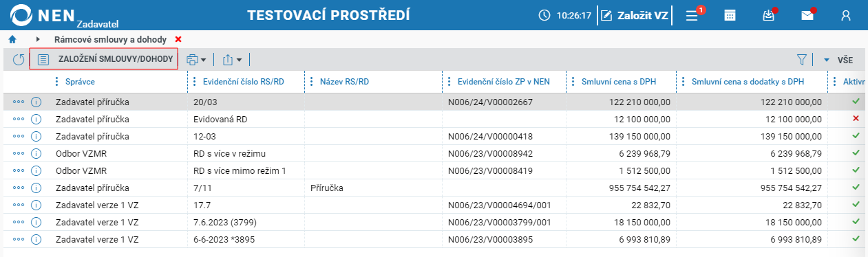Click the Založení smlouvy/dohody button
The height and width of the screenshot is (257, 868).
click(x=104, y=60)
